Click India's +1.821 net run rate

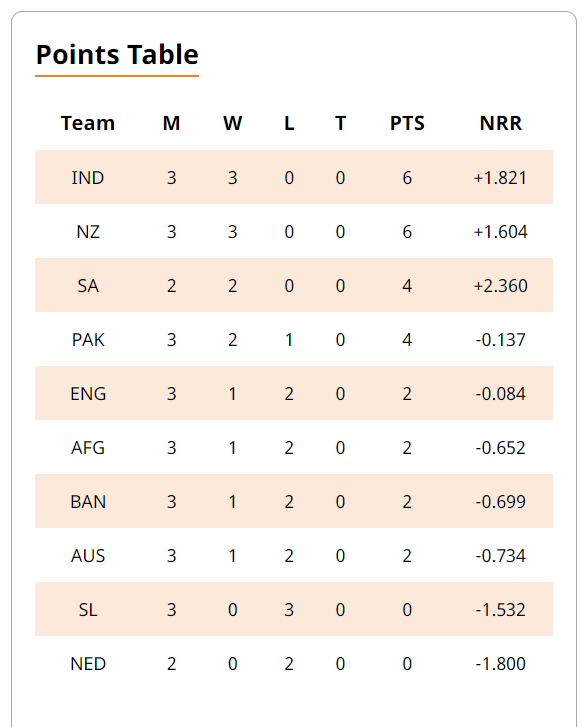[x=500, y=178]
